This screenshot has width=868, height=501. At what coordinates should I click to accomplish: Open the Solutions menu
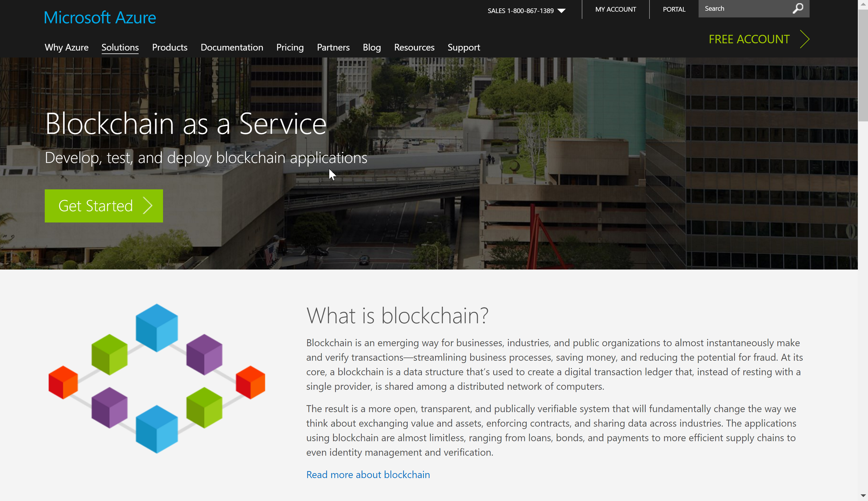point(120,47)
